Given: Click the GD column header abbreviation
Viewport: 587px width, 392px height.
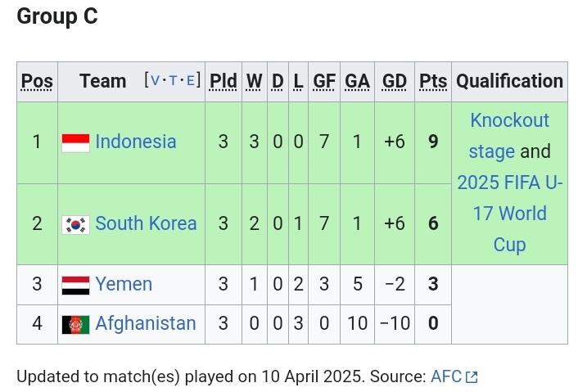Looking at the screenshot, I should click(x=395, y=81).
